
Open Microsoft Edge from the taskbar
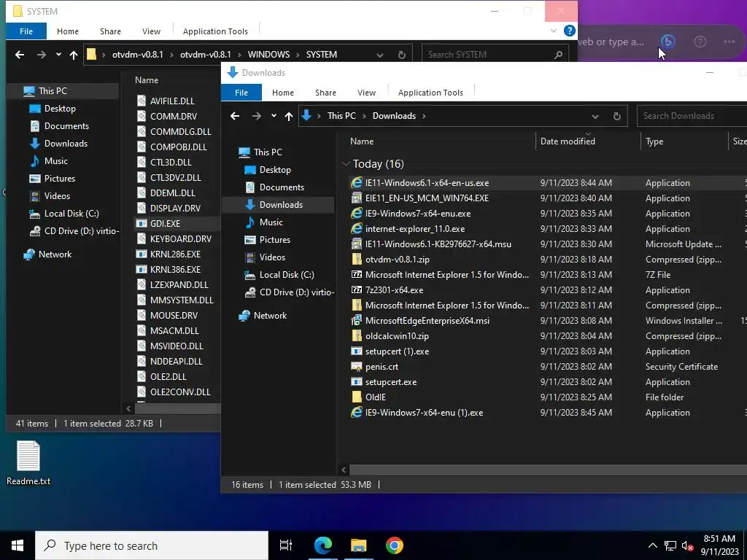point(322,545)
